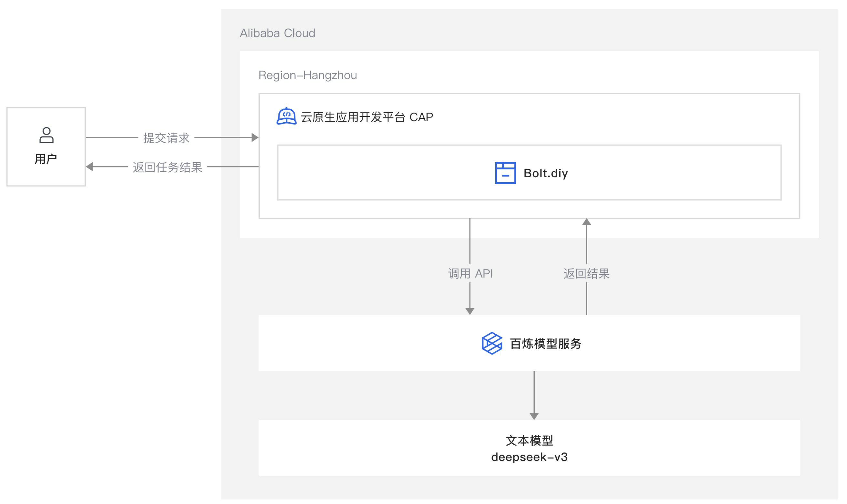Click the 百炼模型服务 text
847x504 pixels.
pyautogui.click(x=546, y=344)
